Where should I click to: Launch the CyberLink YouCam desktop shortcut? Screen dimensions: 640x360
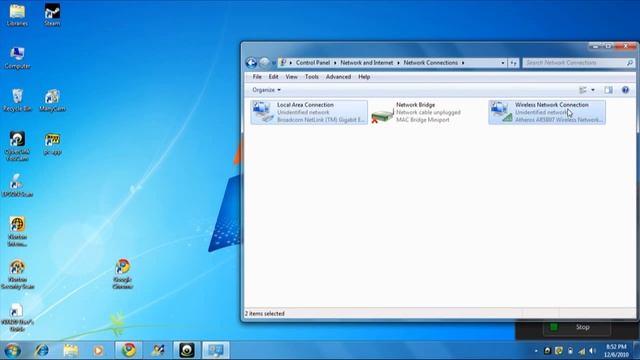point(17,146)
